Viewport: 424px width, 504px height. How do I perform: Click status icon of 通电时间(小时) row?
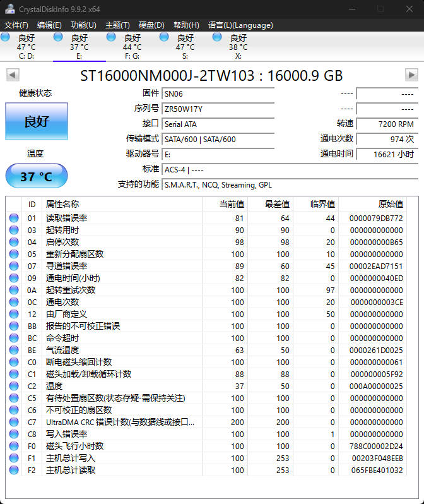pos(14,278)
